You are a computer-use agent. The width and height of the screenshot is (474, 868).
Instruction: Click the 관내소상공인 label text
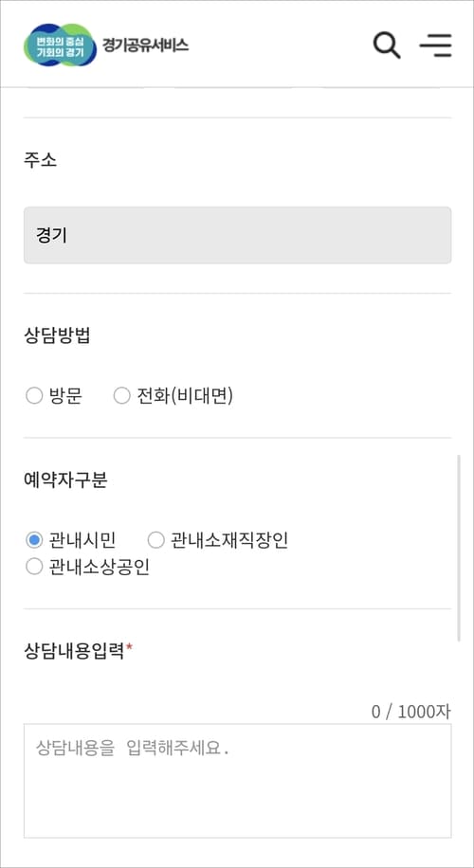coord(100,568)
